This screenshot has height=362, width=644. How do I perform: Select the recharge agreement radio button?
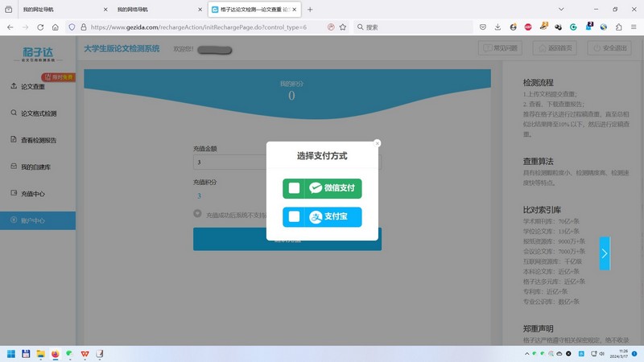pyautogui.click(x=198, y=214)
